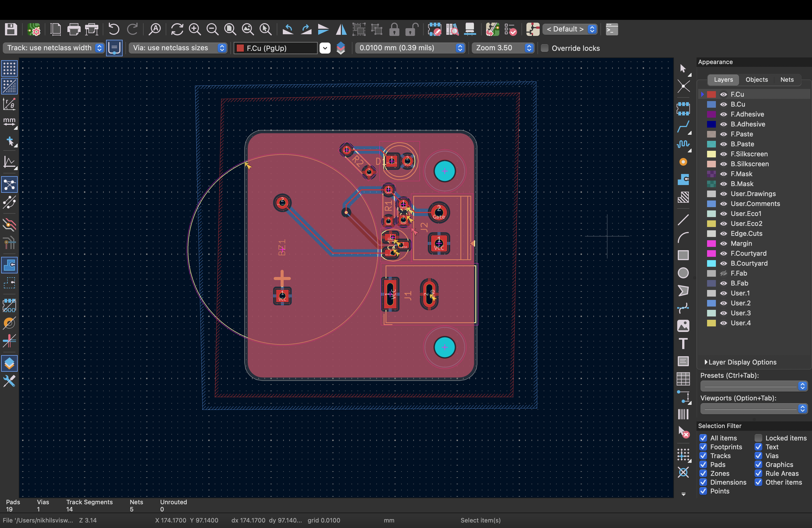Select the Draw arc tool
812x528 pixels.
[x=683, y=237]
